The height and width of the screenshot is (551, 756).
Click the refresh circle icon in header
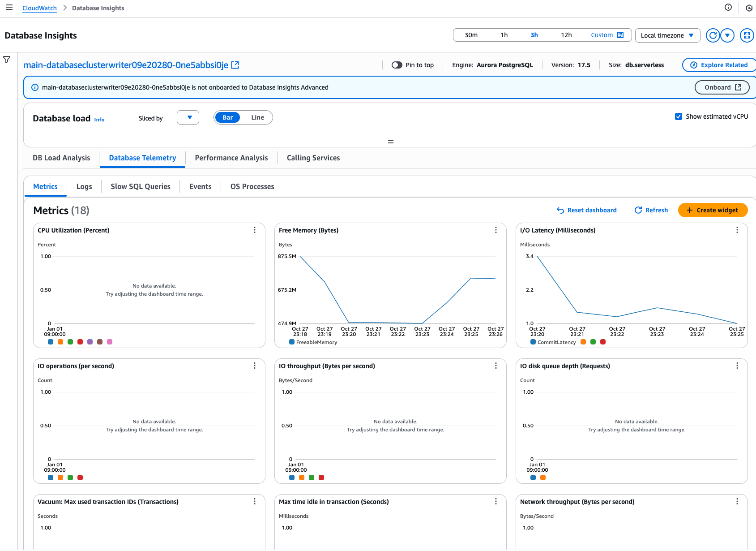pos(713,35)
